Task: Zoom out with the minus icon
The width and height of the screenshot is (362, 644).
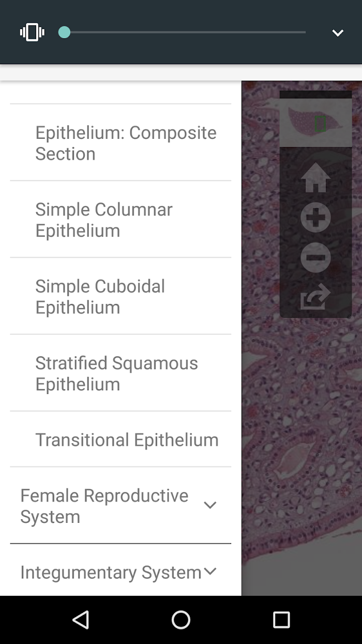Action: [x=315, y=257]
